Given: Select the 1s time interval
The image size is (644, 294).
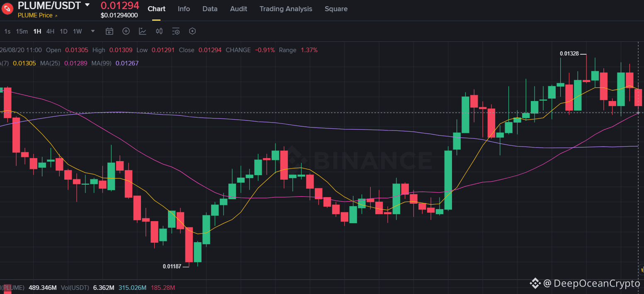Looking at the screenshot, I should [x=7, y=31].
